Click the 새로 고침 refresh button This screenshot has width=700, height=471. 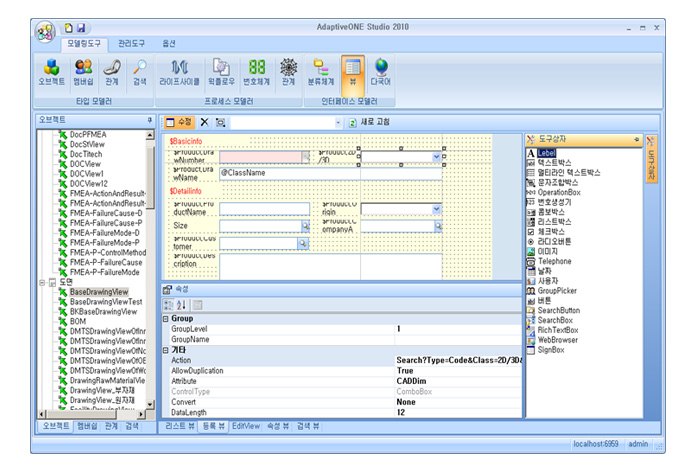369,122
